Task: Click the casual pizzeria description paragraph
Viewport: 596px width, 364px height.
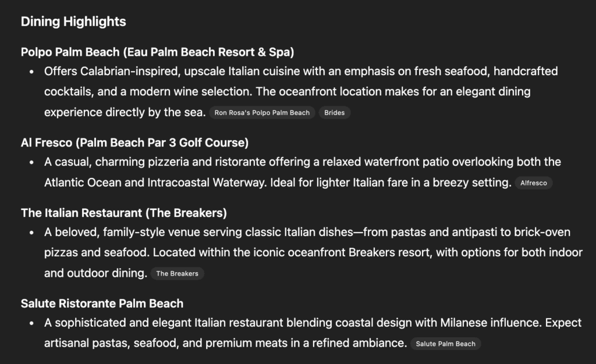Action: (x=302, y=162)
